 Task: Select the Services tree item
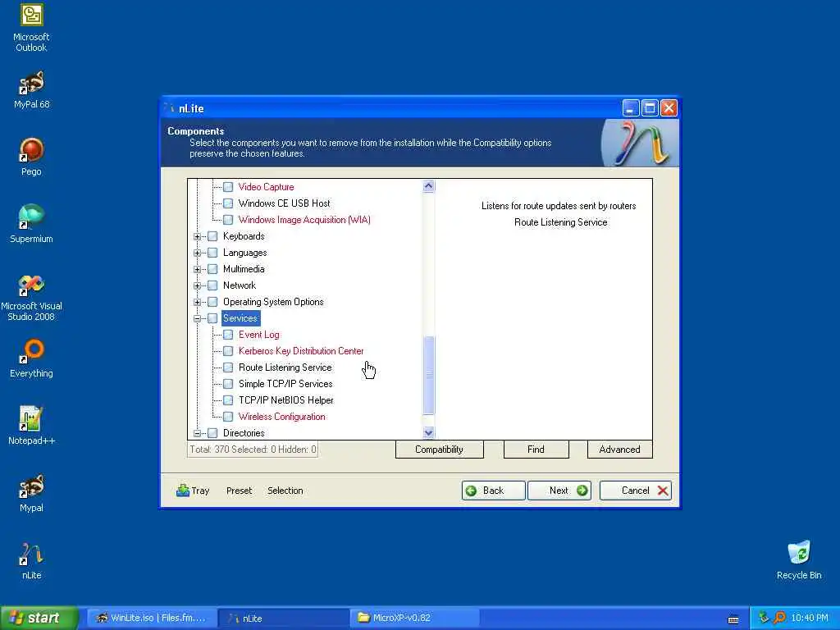[240, 318]
